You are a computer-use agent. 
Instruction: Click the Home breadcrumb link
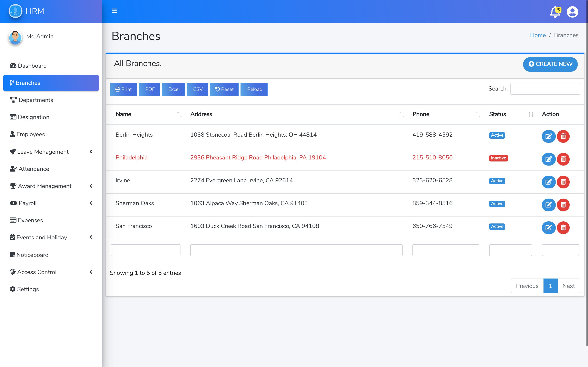(x=537, y=35)
